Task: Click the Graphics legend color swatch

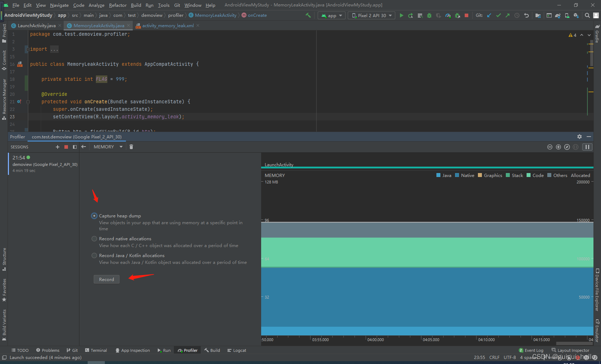Action: click(480, 175)
